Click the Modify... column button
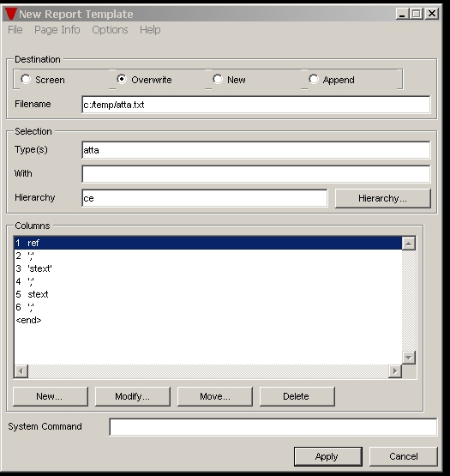450x476 pixels. coord(133,396)
